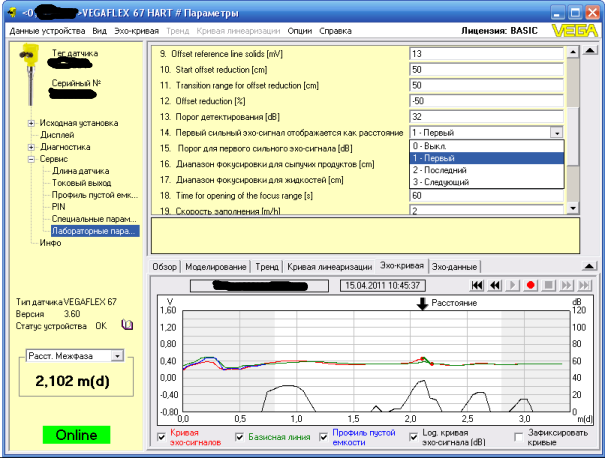Click the date-time field 15.04.2011 10:45:37
605x458 pixels.
tap(382, 286)
